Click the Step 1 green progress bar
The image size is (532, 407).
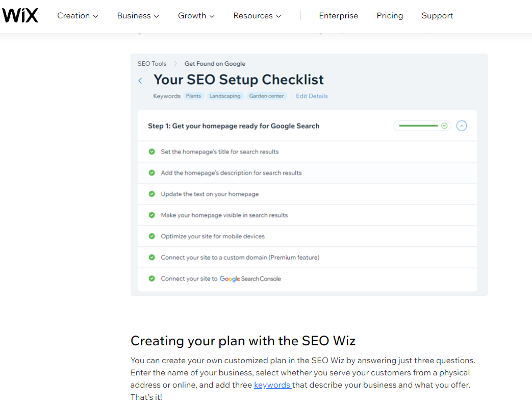[418, 126]
